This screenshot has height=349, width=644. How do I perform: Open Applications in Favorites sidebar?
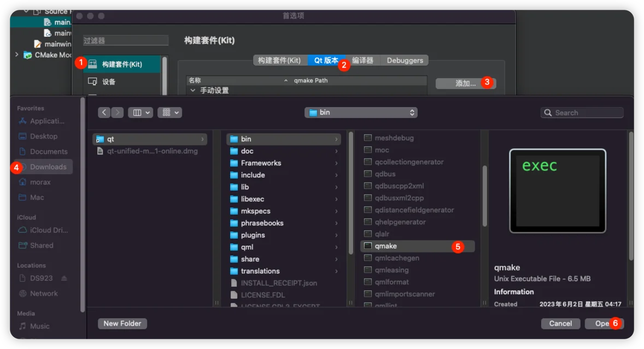pos(43,121)
